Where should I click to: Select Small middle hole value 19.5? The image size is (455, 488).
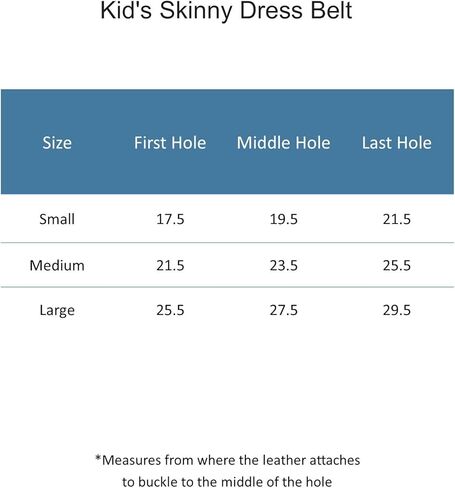[283, 219]
